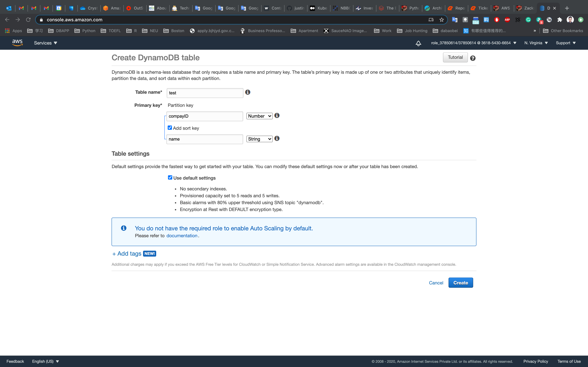Click the AWS logo home icon
Screen dimensions: 588x367
[x=17, y=43]
